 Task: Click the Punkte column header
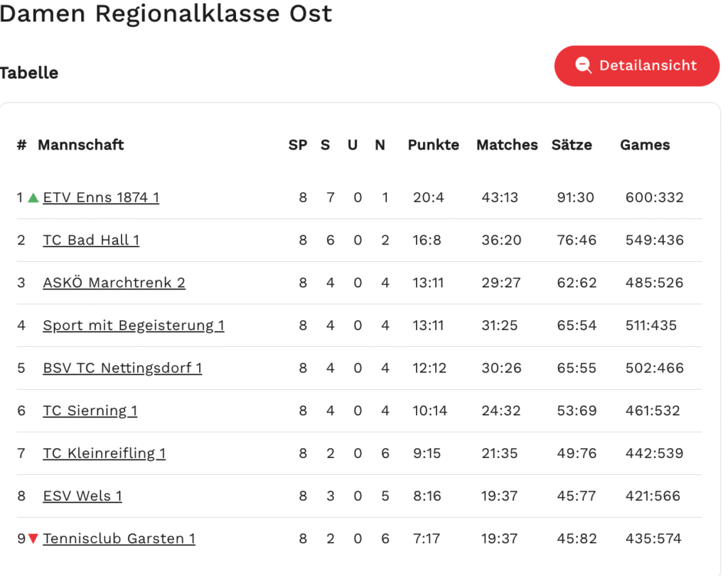click(x=434, y=145)
